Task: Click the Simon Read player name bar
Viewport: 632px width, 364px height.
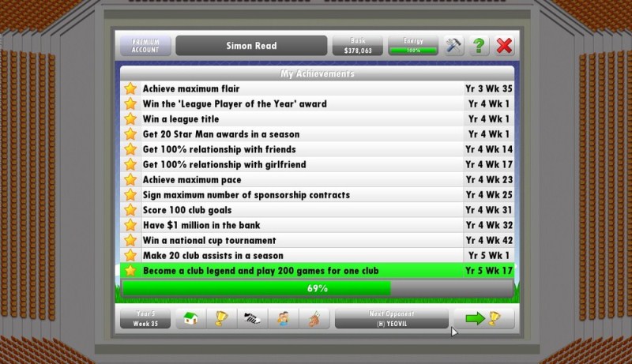Action: tap(251, 46)
